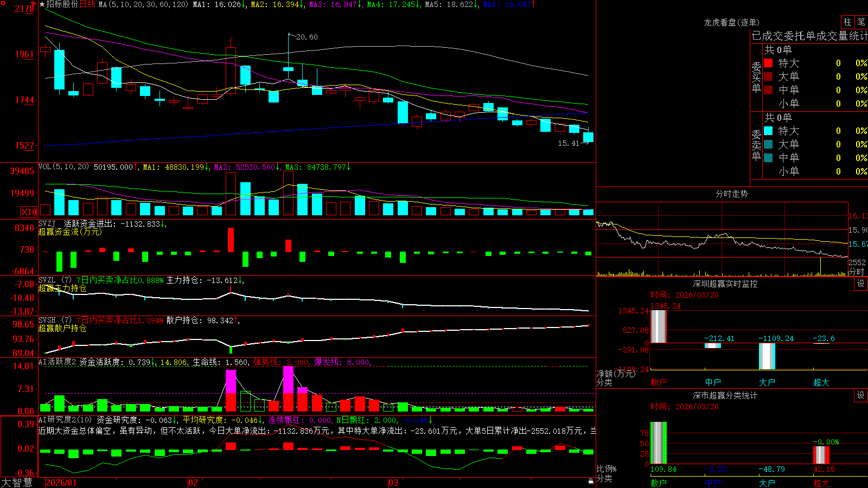Click the 强势线: 3.000 readout
Screen dimensions: 868x488
[282, 362]
